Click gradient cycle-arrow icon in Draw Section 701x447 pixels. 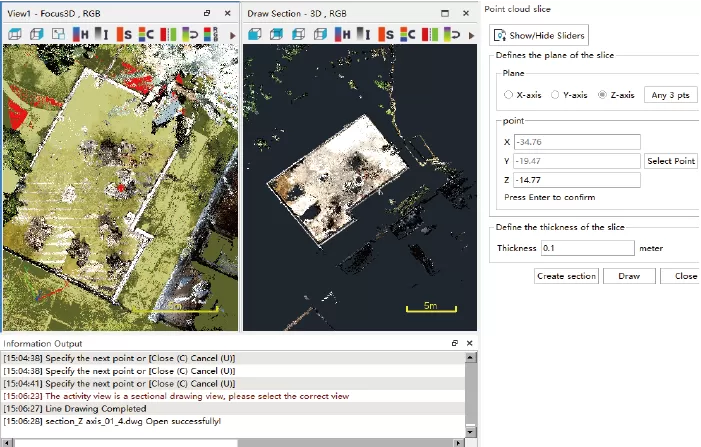(x=452, y=34)
